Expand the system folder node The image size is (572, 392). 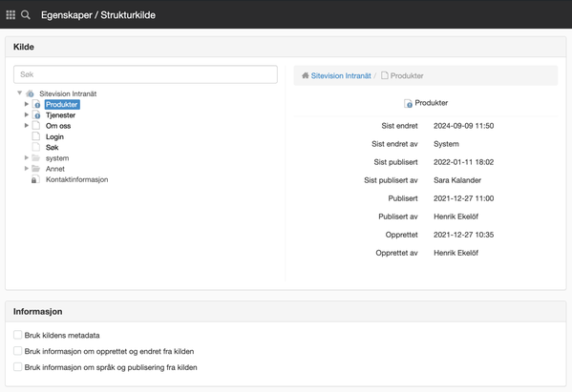pyautogui.click(x=27, y=157)
